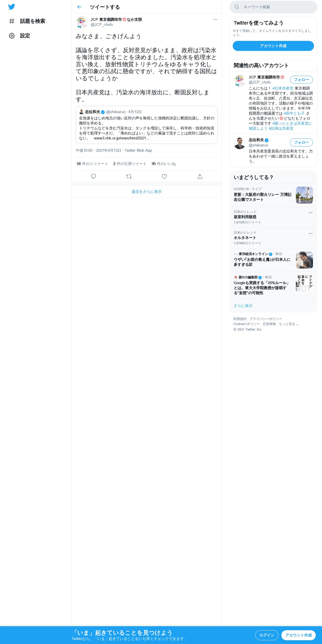Open quoted tweet by 志位和夫
322x644 pixels.
[147, 125]
